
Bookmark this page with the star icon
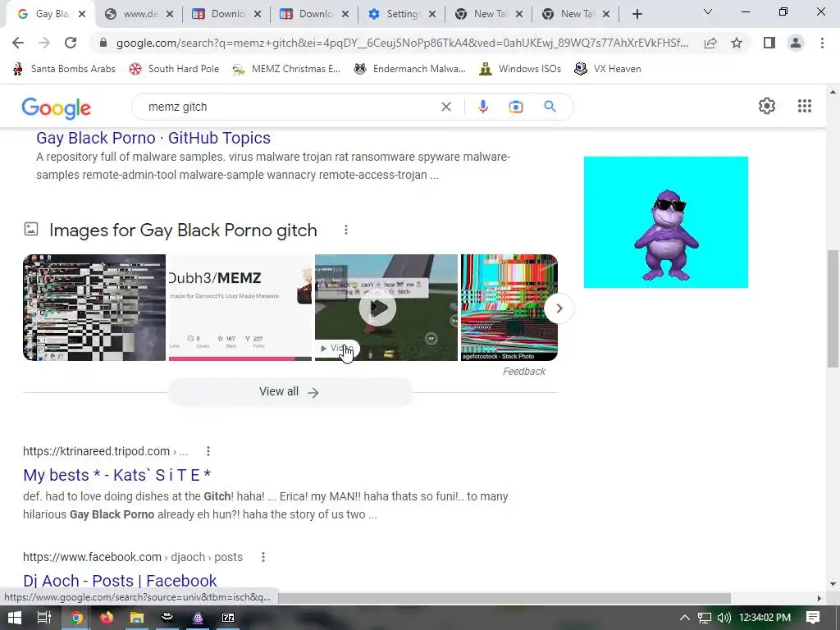coord(737,43)
